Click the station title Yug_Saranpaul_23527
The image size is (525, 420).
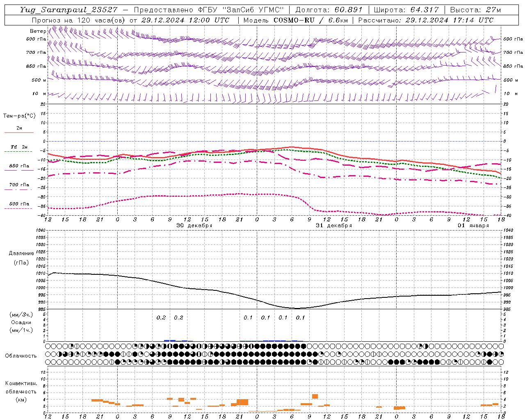coord(69,10)
